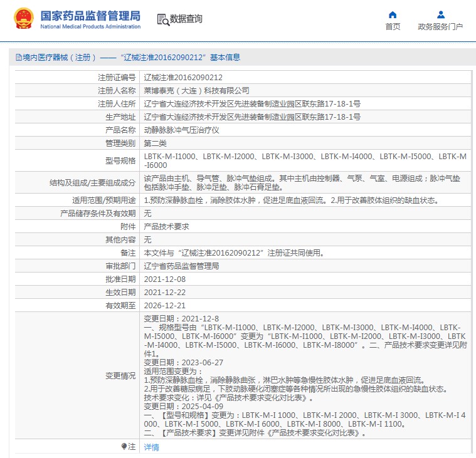Click the NMPA national emblem logo
This screenshot has width=476, height=458.
pyautogui.click(x=23, y=19)
